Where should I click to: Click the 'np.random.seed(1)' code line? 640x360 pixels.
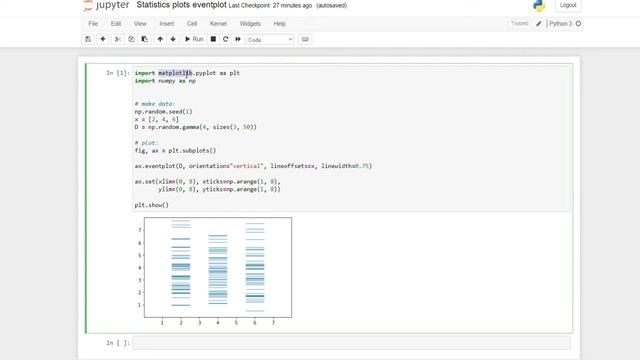(x=163, y=111)
